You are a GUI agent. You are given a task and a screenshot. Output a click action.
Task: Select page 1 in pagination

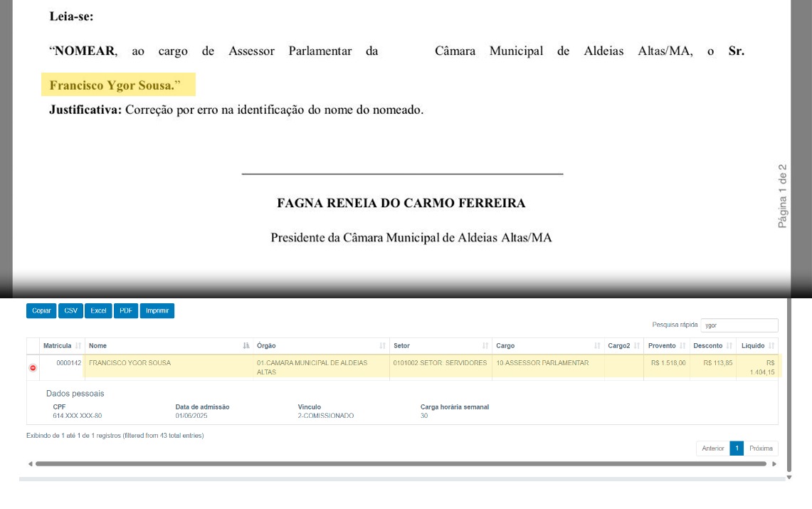click(737, 448)
